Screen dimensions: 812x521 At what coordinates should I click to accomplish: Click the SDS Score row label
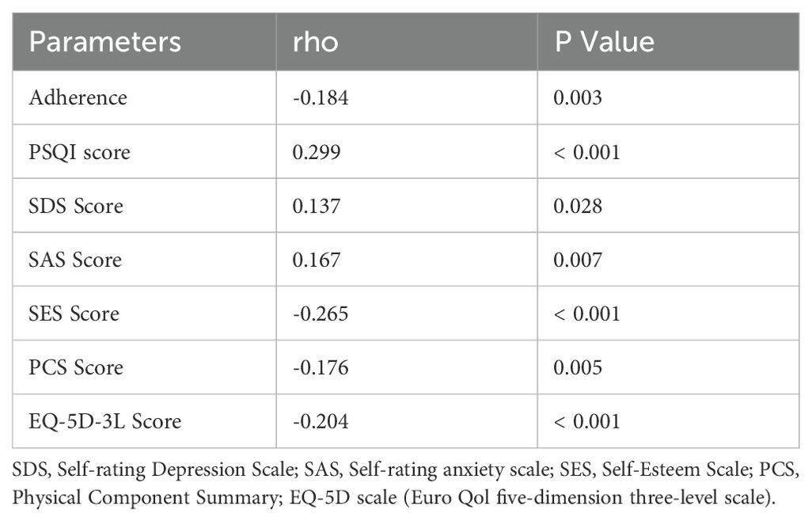[x=76, y=206]
